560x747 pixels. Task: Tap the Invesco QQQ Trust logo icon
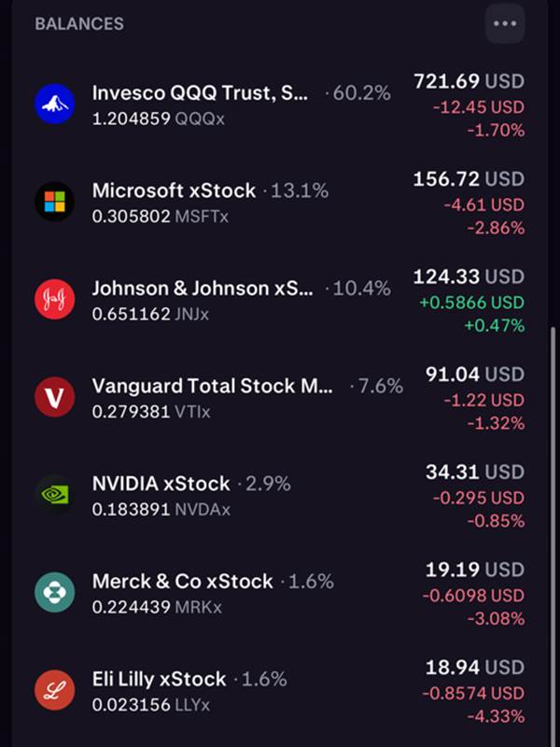click(54, 104)
